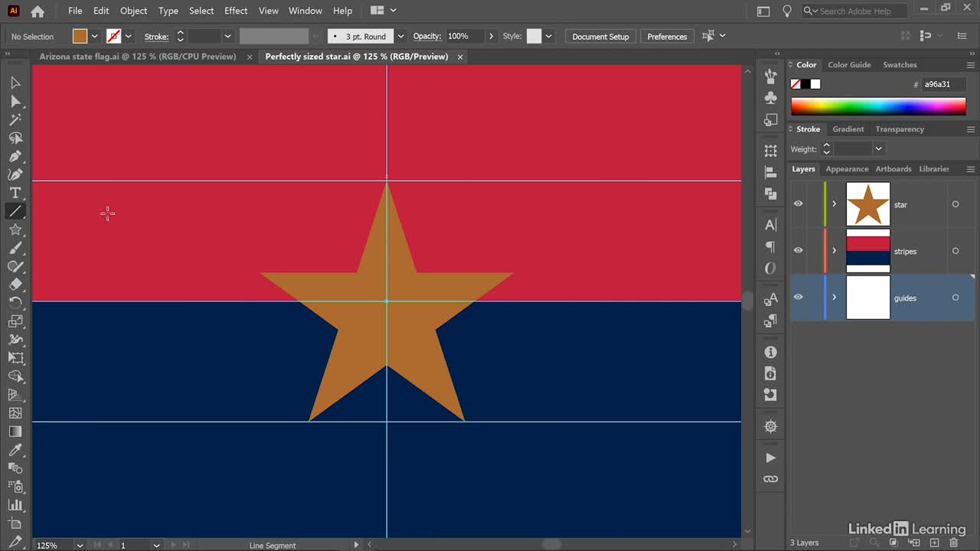
Task: Select the Paintbrush tool
Action: click(15, 248)
